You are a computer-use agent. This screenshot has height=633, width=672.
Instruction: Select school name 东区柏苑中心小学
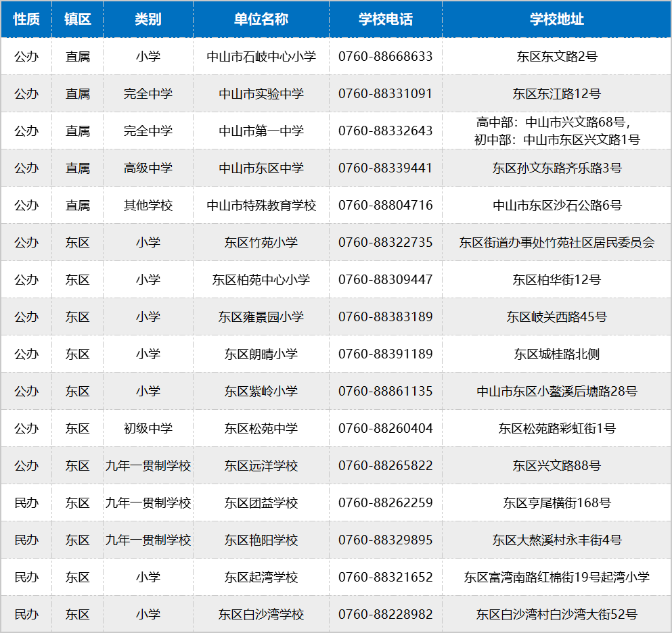click(x=261, y=280)
